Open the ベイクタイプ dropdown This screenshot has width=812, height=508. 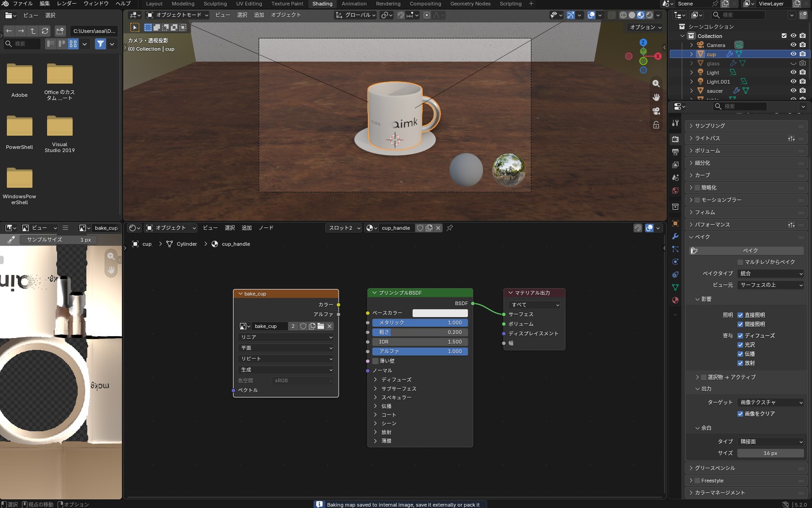click(x=770, y=273)
